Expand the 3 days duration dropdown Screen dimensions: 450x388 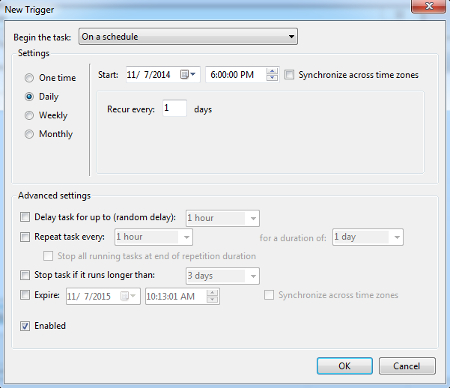(x=223, y=276)
